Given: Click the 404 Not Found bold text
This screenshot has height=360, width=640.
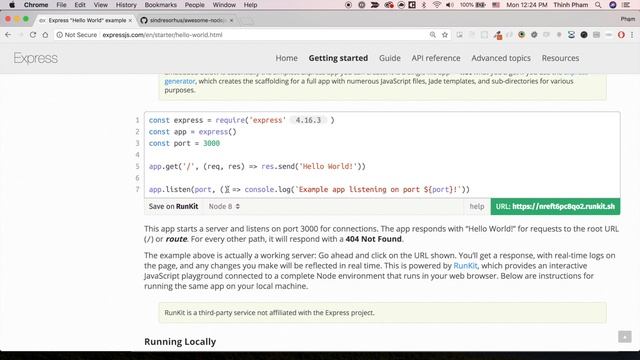Looking at the screenshot, I should coord(373,239).
